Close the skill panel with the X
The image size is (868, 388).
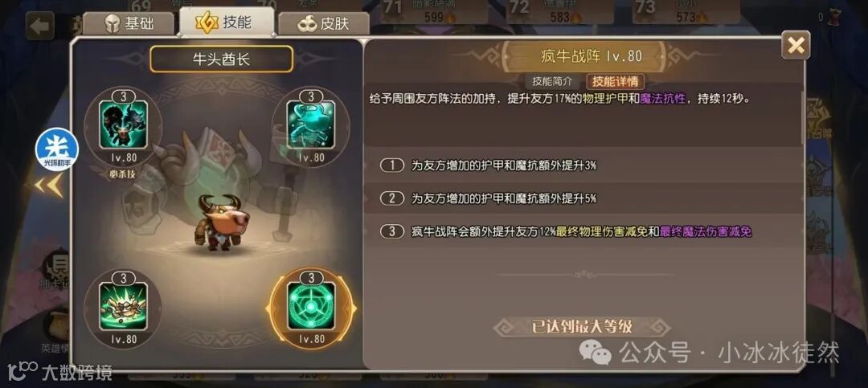click(796, 45)
